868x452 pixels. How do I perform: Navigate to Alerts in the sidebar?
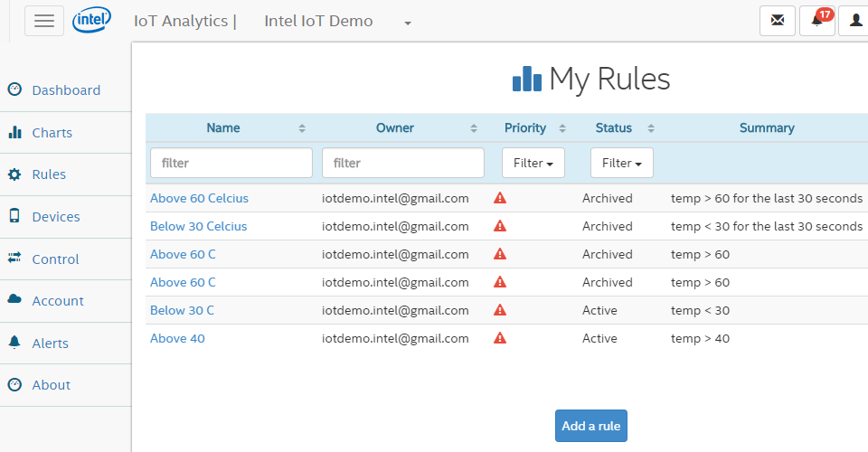click(x=50, y=344)
